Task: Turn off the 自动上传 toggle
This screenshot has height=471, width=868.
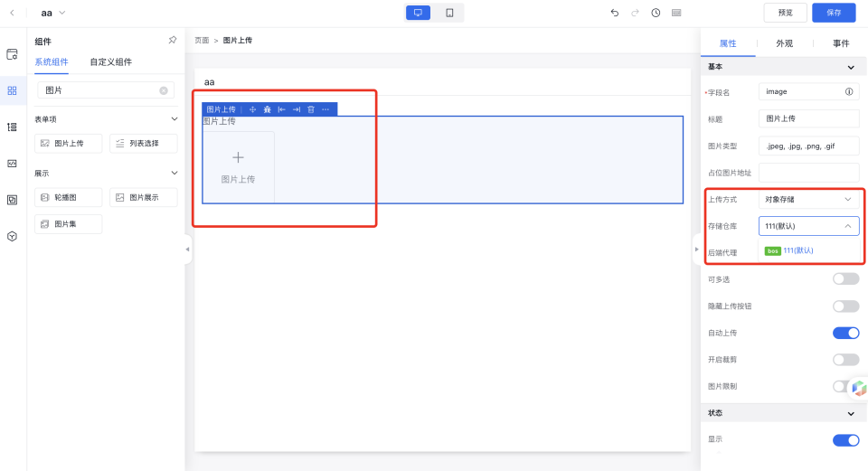Action: pyautogui.click(x=845, y=333)
